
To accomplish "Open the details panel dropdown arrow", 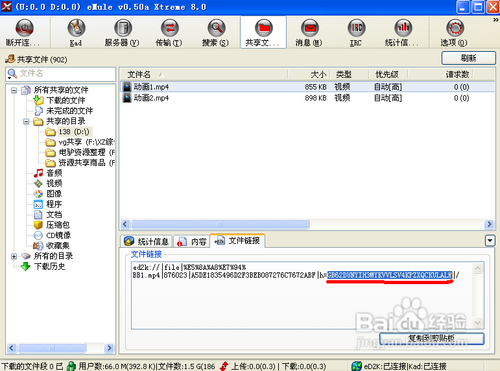I will (x=490, y=240).
